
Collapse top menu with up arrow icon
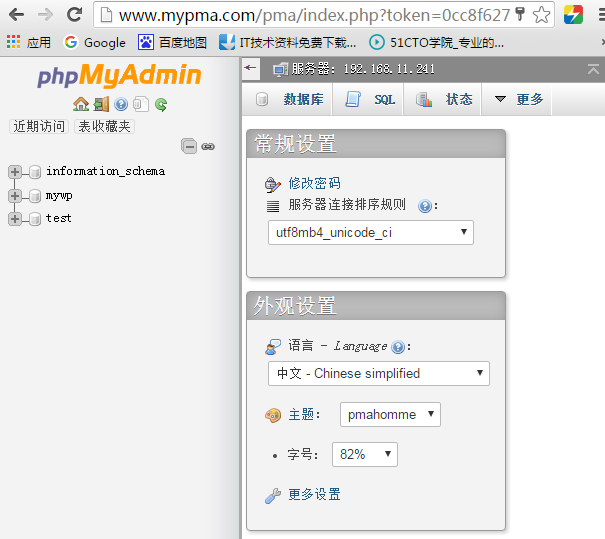593,69
